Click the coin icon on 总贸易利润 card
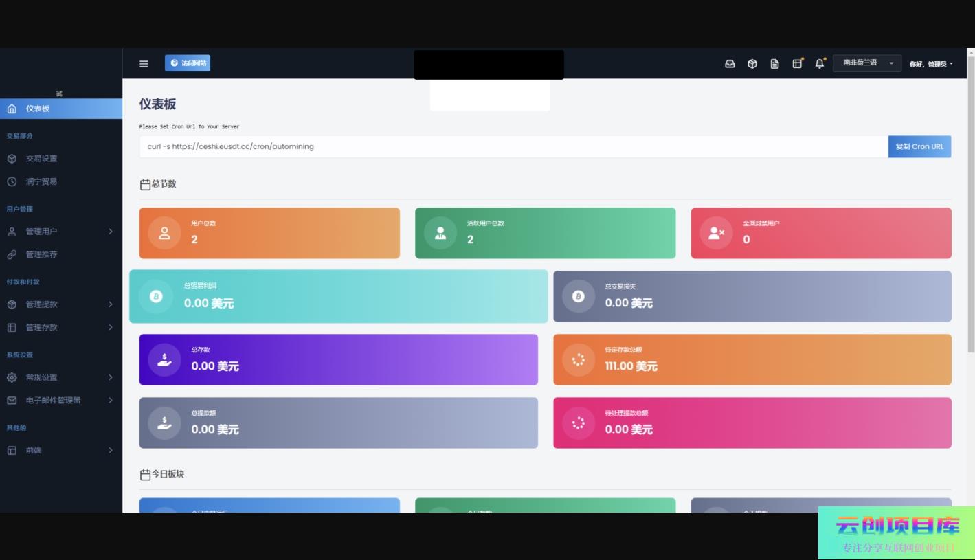 point(156,297)
